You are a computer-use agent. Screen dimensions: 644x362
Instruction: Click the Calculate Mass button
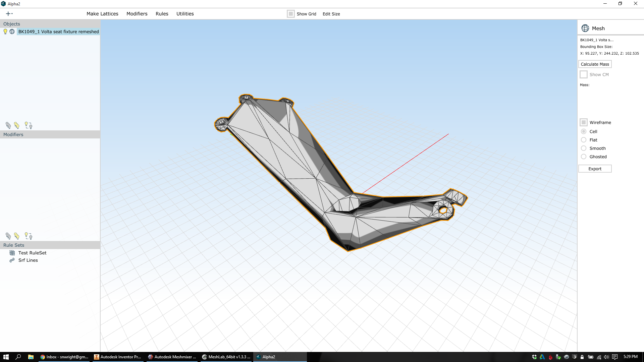point(595,64)
